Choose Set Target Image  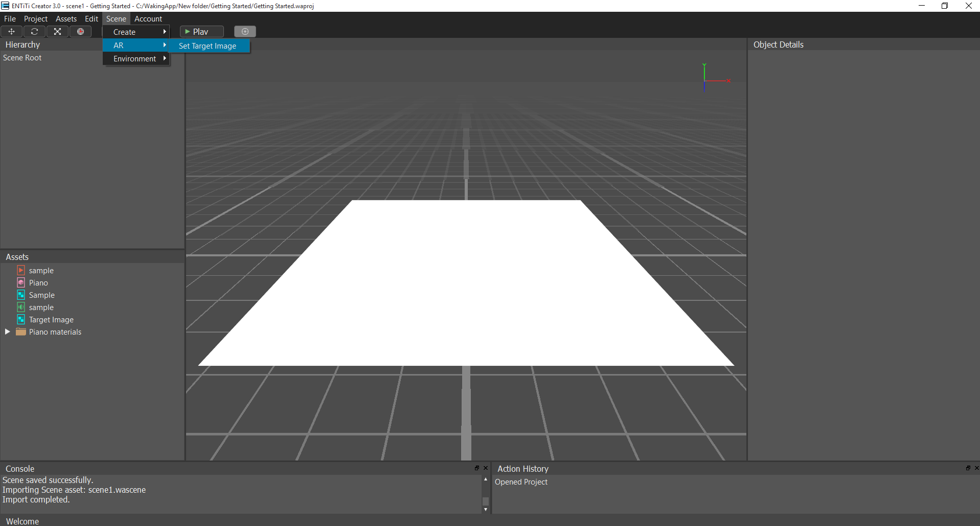point(210,46)
